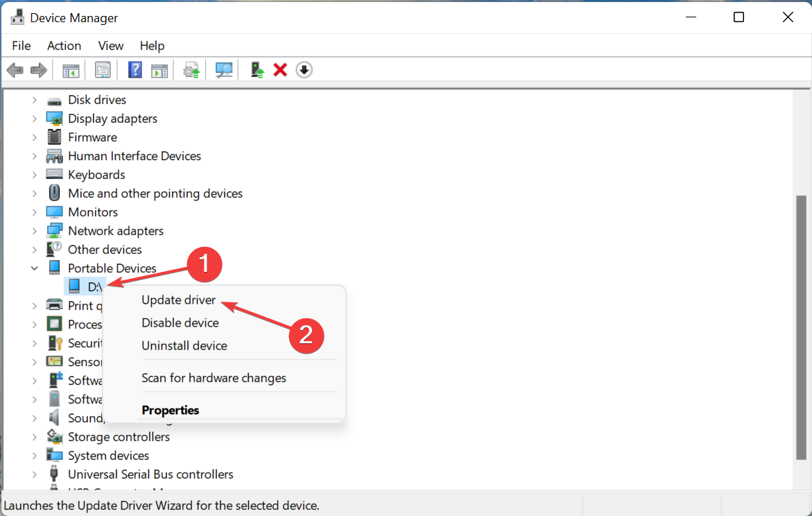
Task: Open the Action menu
Action: pyautogui.click(x=64, y=46)
